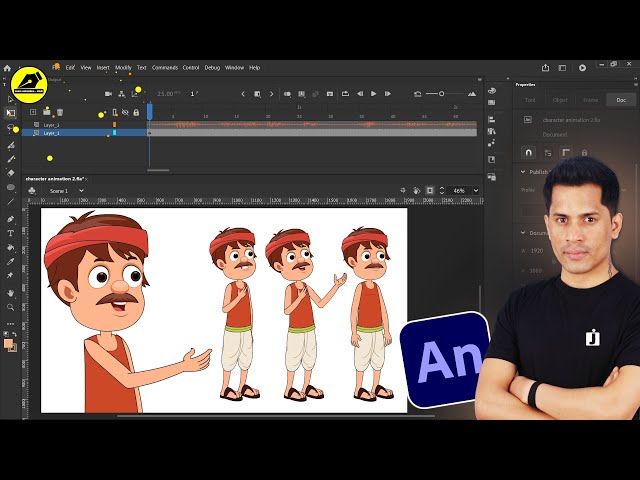
Task: Select the Free Transform tool
Action: pos(11,113)
